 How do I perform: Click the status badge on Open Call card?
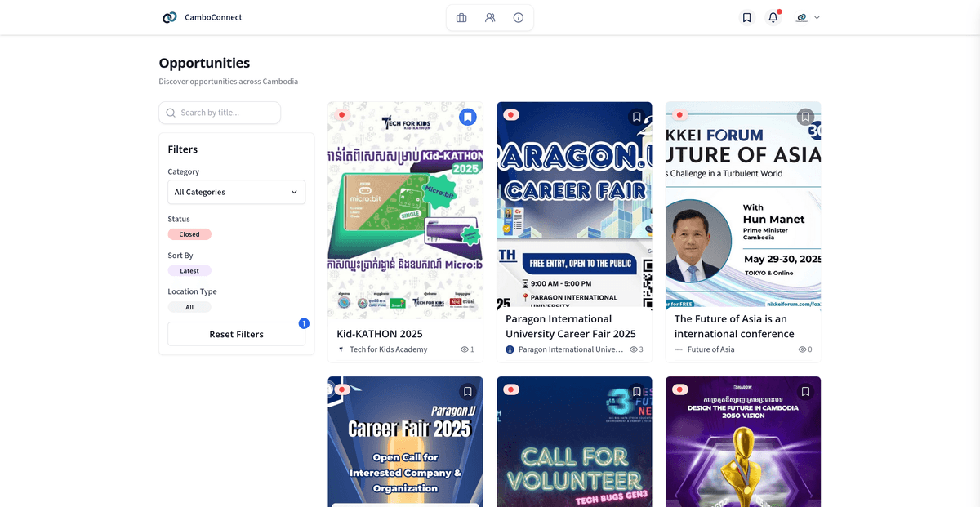pyautogui.click(x=342, y=389)
